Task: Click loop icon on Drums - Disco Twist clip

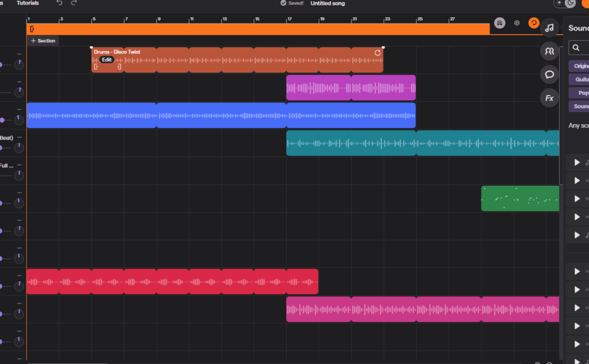Action: click(377, 53)
